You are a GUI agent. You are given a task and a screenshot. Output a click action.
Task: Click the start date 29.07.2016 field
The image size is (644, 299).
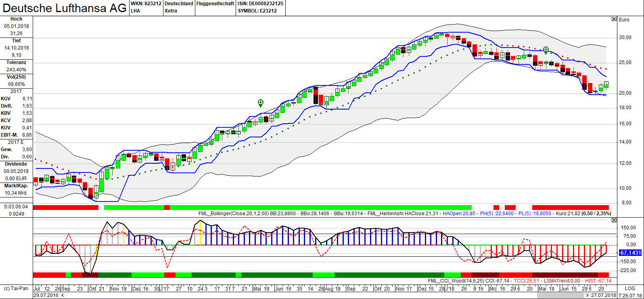pos(46,295)
